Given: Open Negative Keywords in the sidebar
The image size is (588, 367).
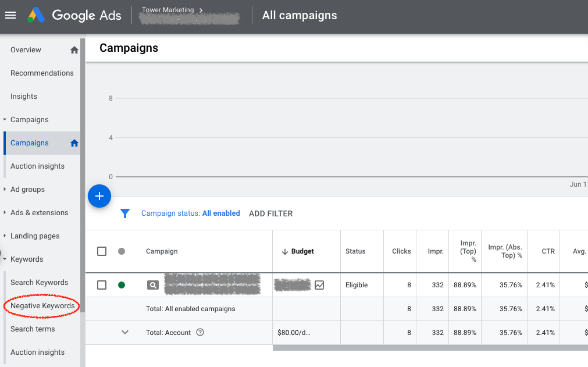Looking at the screenshot, I should (42, 306).
